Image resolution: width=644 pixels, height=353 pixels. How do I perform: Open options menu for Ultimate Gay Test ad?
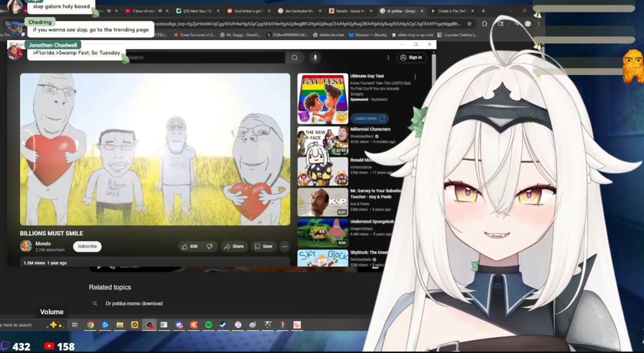[x=415, y=77]
